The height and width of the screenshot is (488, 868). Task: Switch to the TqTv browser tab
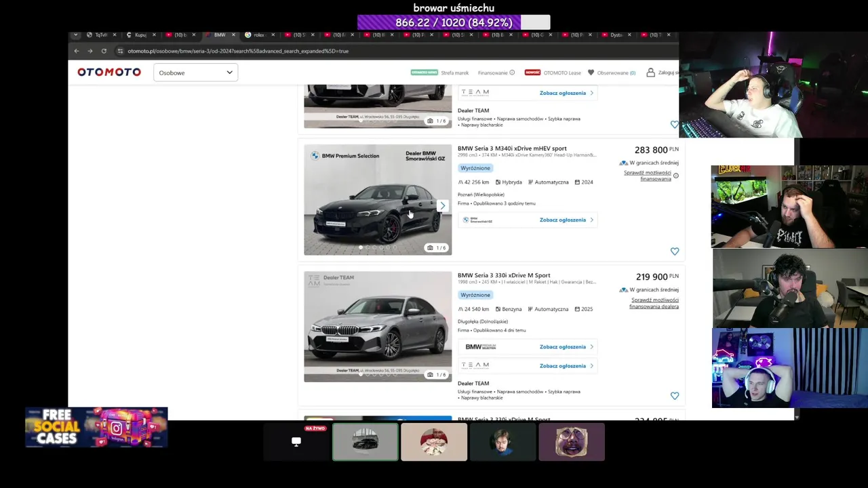tap(101, 35)
